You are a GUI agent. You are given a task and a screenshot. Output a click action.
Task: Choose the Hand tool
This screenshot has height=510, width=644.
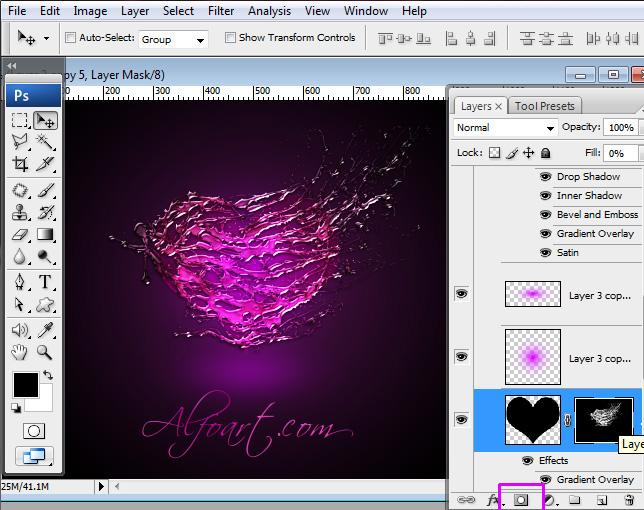point(20,352)
